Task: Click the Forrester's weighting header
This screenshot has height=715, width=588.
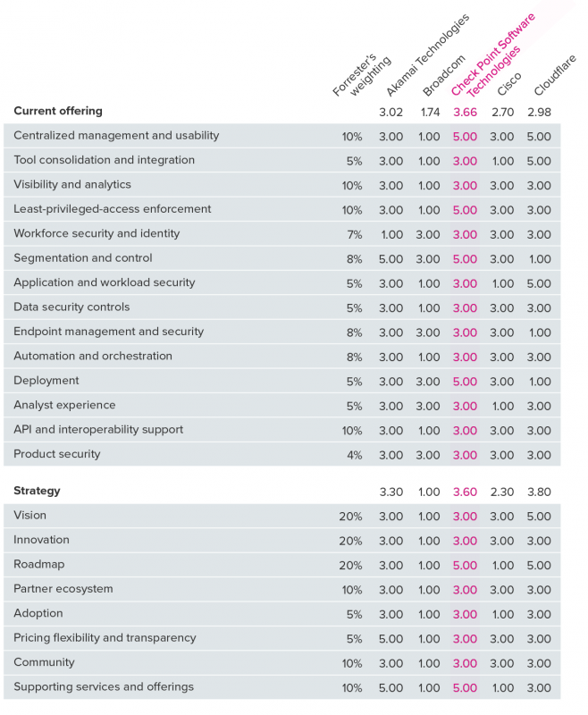Action: 361,75
